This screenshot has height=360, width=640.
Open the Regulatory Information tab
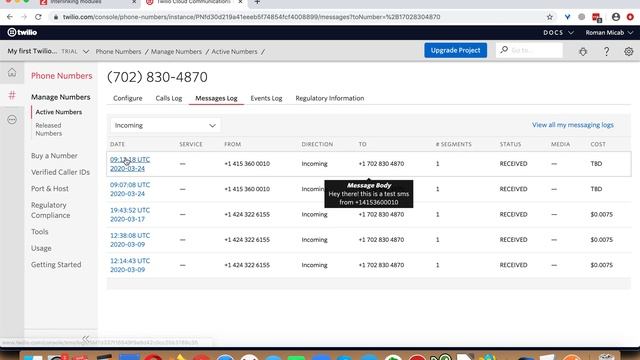coord(330,98)
